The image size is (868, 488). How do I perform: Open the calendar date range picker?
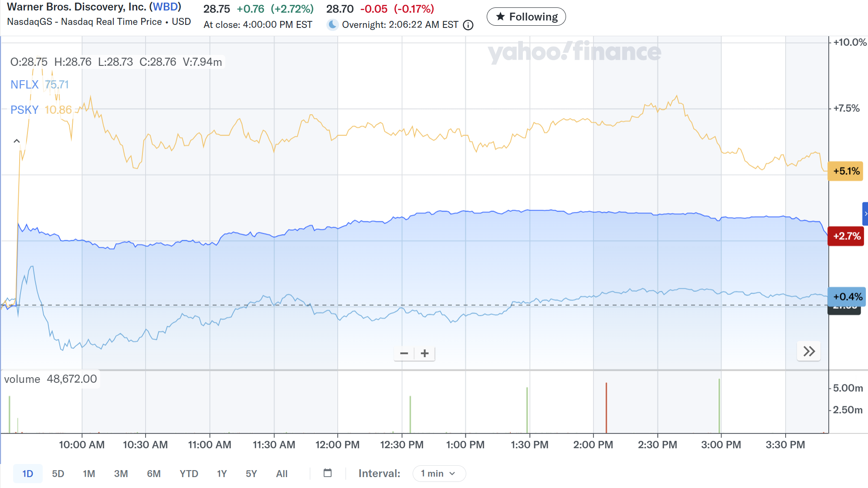328,473
